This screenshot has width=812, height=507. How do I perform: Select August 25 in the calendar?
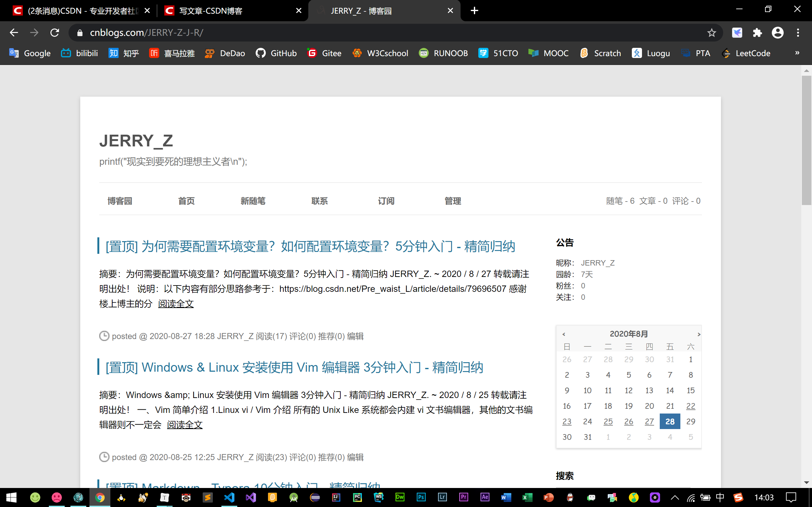[608, 421]
